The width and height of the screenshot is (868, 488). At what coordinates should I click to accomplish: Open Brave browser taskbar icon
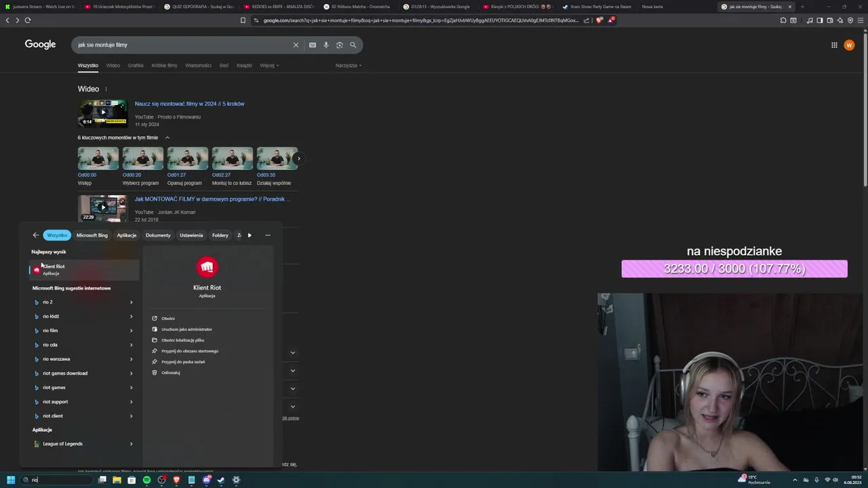pos(176,480)
